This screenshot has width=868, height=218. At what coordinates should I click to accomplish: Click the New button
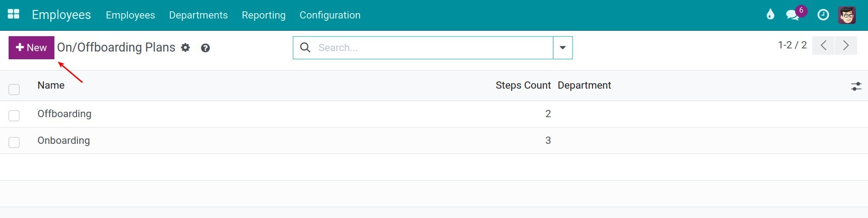click(31, 47)
